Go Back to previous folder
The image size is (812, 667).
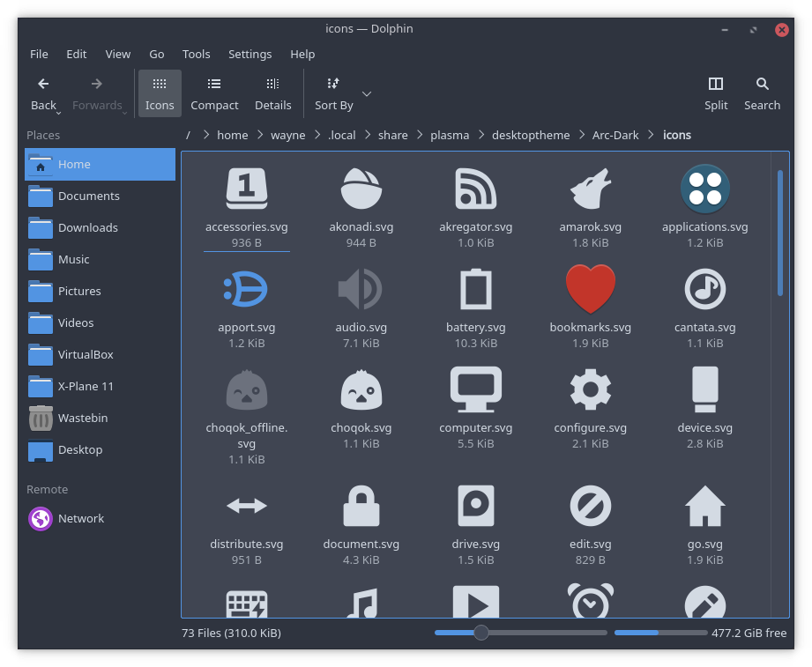tap(43, 93)
